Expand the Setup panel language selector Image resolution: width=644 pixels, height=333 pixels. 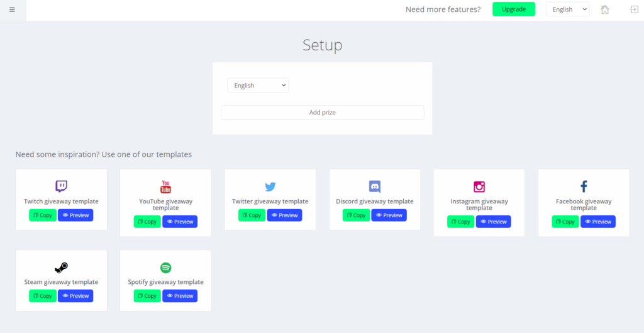pos(258,86)
